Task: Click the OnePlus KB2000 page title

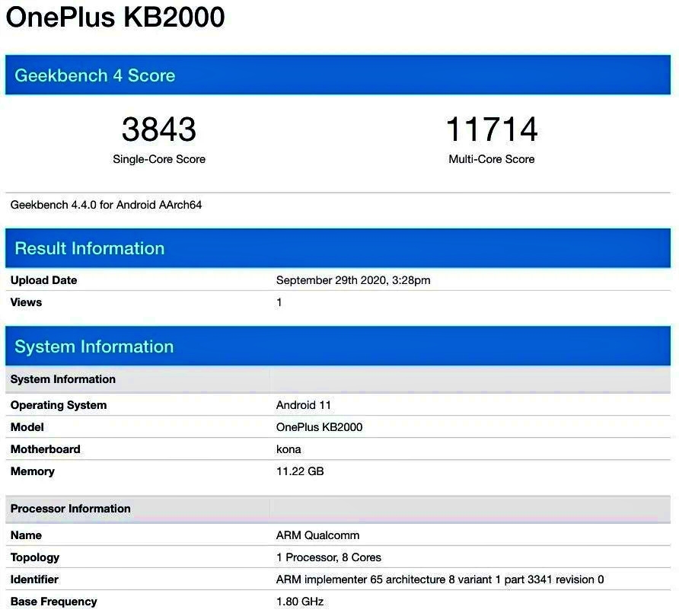Action: pyautogui.click(x=115, y=18)
